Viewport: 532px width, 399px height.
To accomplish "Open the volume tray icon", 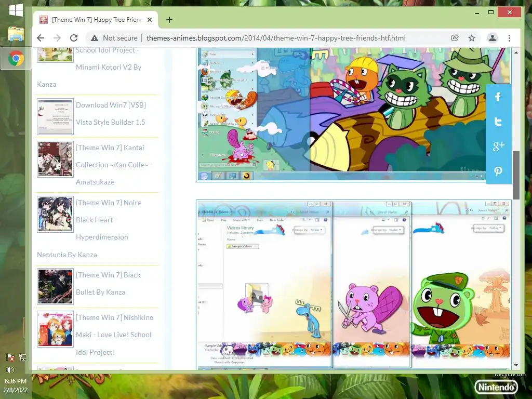I will (10, 370).
